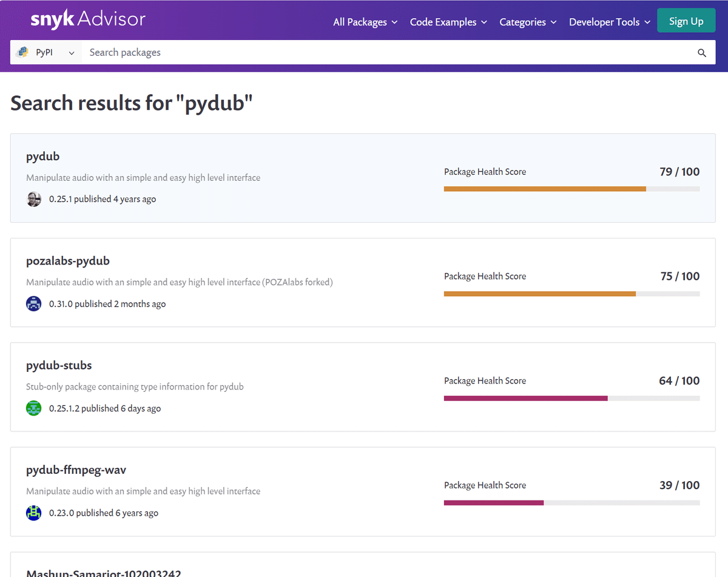
Task: Click the pydub-ffmpeg-wav avatar icon
Action: coord(34,513)
